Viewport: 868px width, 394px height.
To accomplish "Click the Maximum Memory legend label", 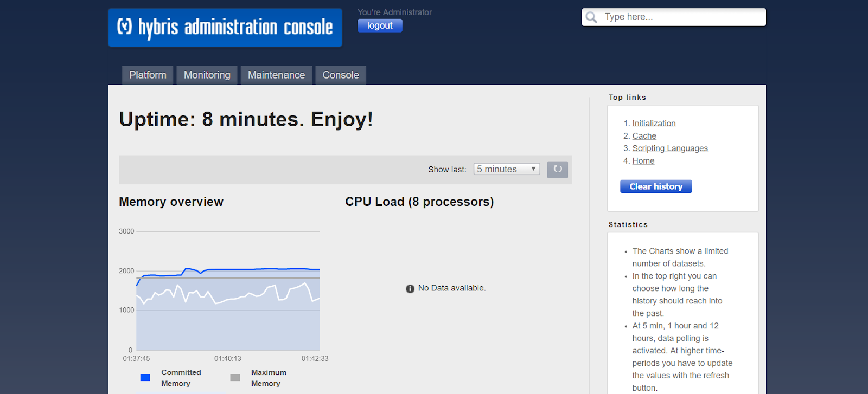I will coord(269,378).
